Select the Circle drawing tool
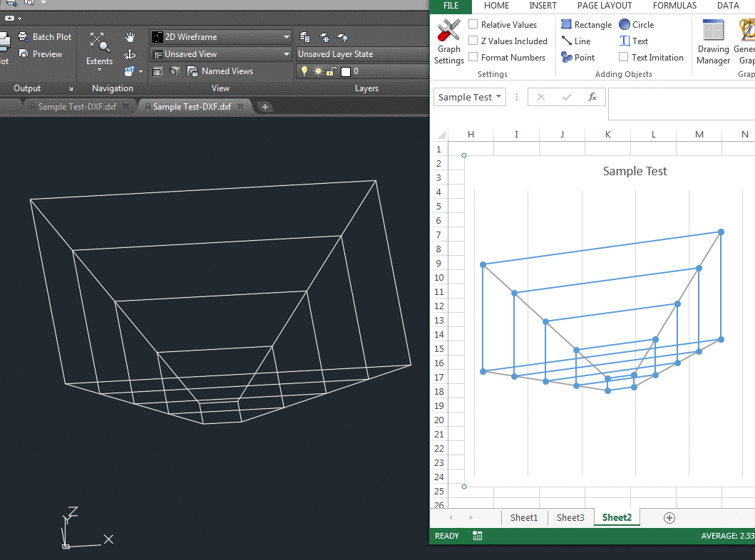 click(x=636, y=24)
